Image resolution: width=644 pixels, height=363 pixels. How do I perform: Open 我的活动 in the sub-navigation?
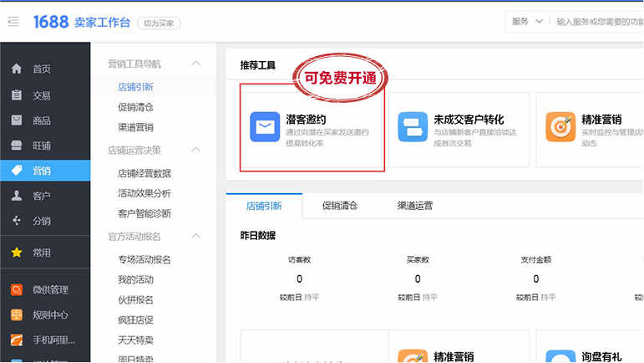pos(135,279)
